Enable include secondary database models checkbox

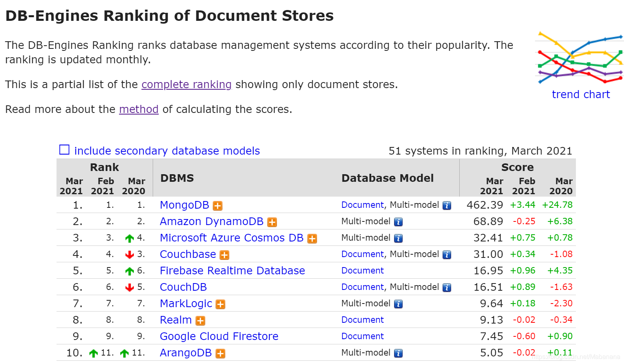[65, 150]
